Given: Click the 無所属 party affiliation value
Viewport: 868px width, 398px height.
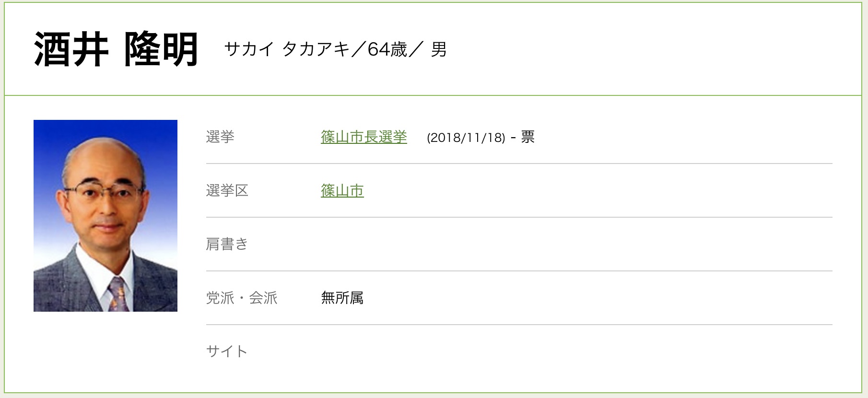Looking at the screenshot, I should [x=342, y=298].
